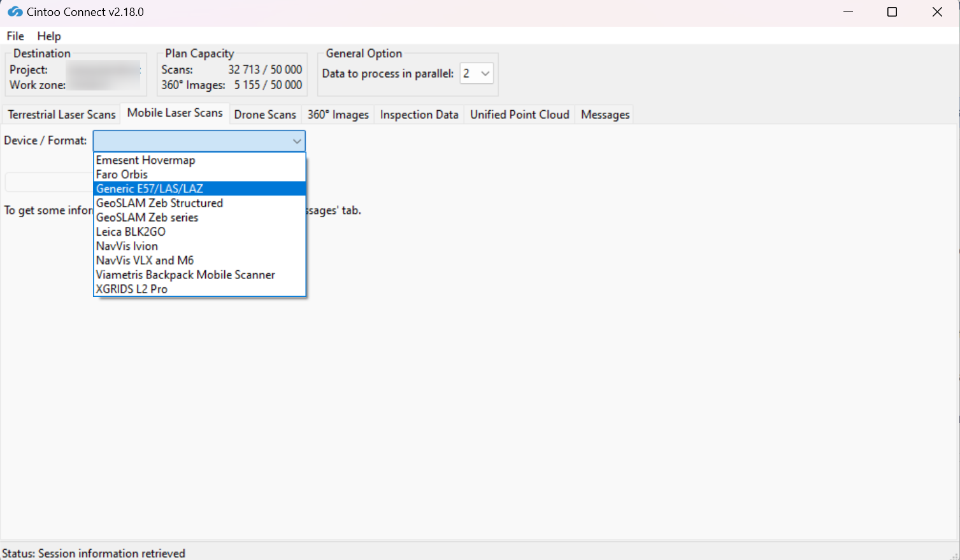Pick NavVis Ivion device option
Screen dimensions: 960x560
coord(200,246)
